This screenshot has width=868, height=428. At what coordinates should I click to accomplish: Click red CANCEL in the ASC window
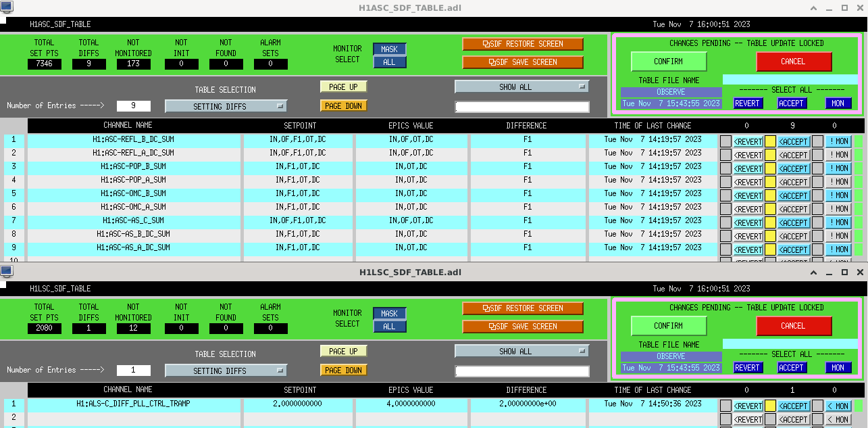click(794, 62)
